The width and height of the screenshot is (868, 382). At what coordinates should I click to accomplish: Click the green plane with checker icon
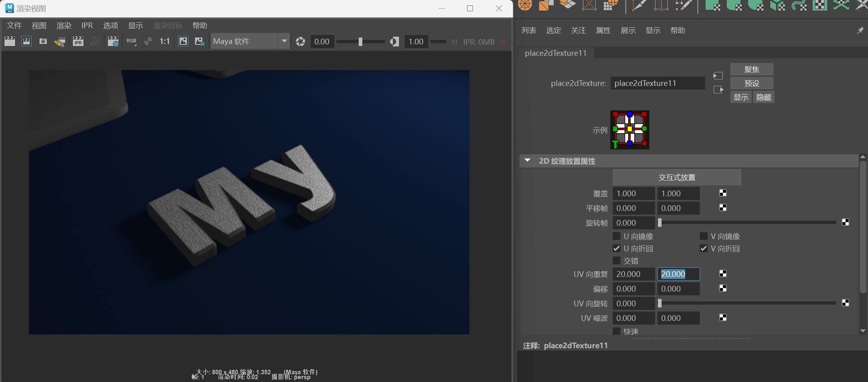(713, 5)
